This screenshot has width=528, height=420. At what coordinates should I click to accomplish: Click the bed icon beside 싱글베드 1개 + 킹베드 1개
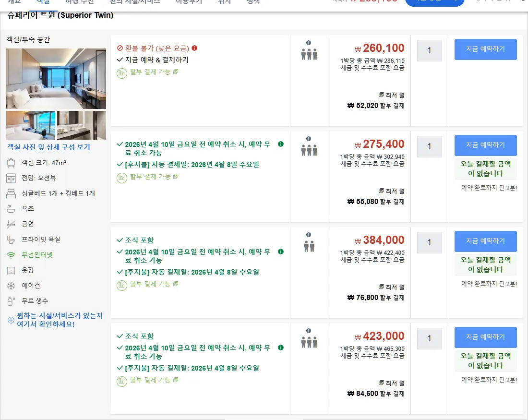pyautogui.click(x=11, y=193)
